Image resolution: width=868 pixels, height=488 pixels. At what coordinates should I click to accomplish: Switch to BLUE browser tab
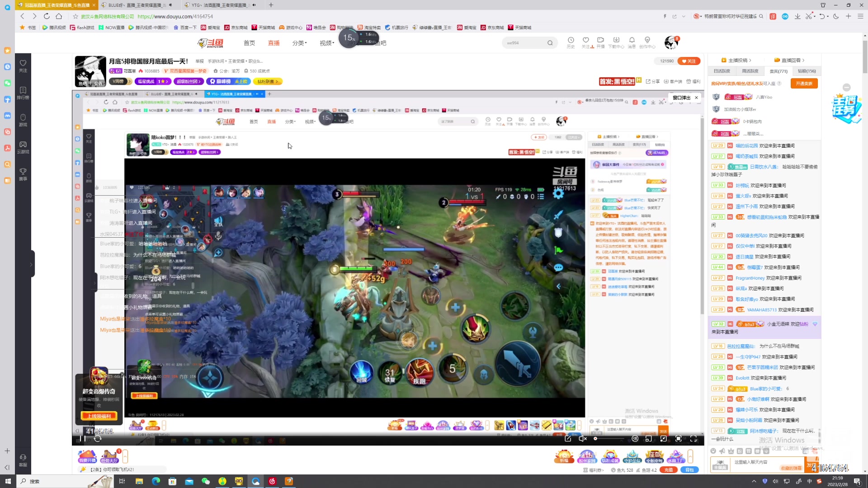pos(138,5)
